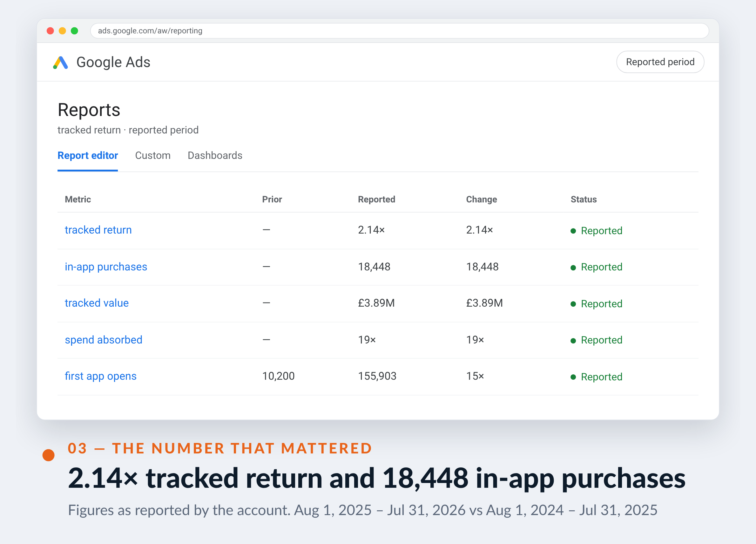
Task: Click the Change value 2.14× for tracked return
Action: (x=479, y=230)
